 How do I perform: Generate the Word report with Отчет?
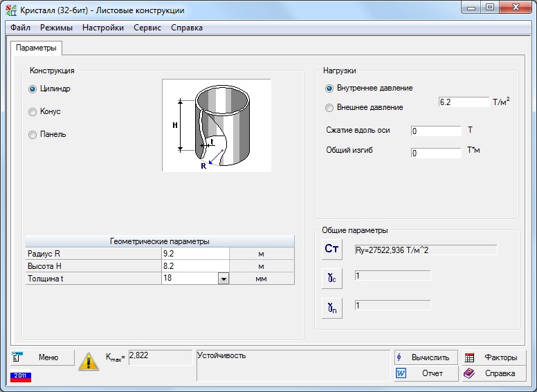tap(426, 373)
